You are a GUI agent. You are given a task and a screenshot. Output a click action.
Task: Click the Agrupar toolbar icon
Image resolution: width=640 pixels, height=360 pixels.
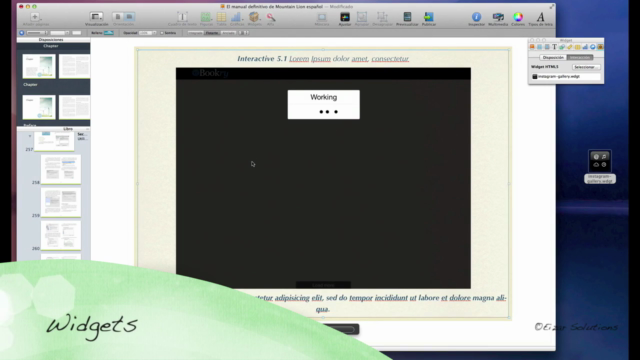(x=362, y=17)
